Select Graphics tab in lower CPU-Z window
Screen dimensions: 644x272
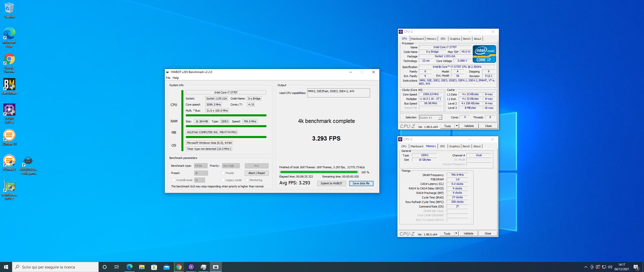[x=455, y=146]
